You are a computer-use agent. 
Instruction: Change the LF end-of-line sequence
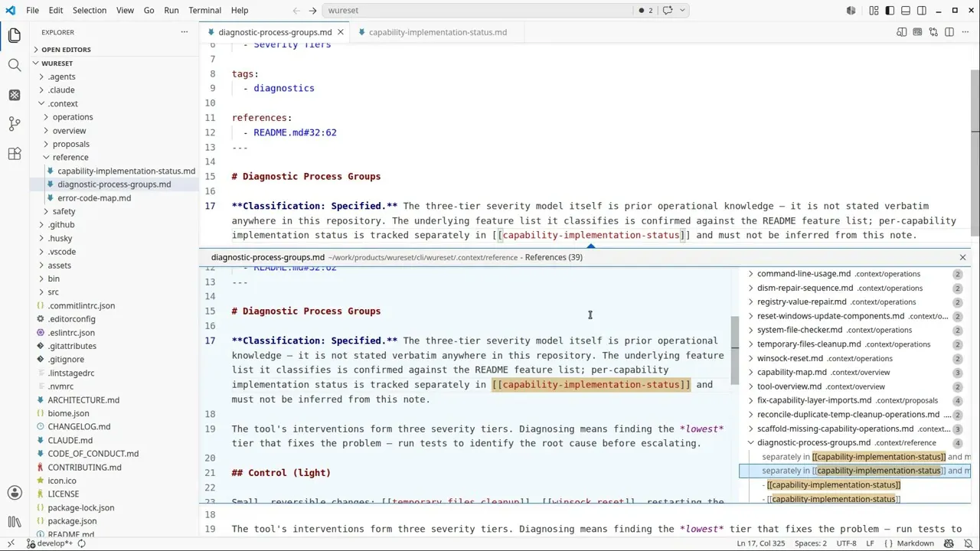tap(872, 543)
